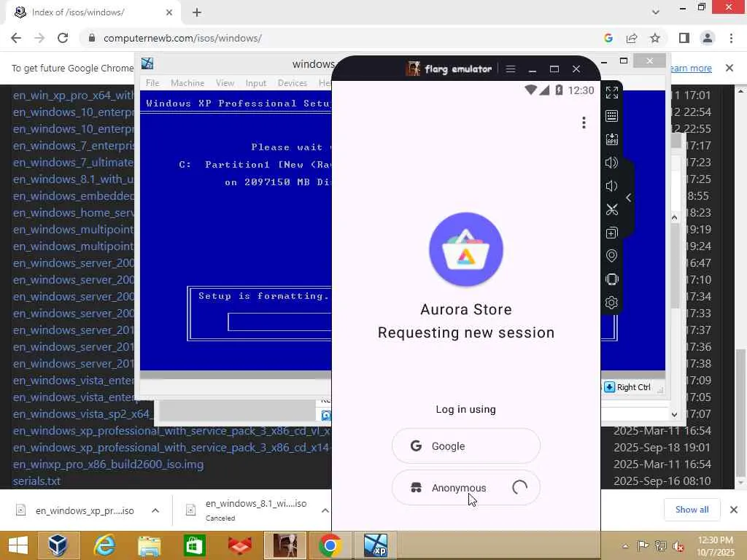
Task: Open Machine menu in VirtualBox window
Action: tap(187, 83)
